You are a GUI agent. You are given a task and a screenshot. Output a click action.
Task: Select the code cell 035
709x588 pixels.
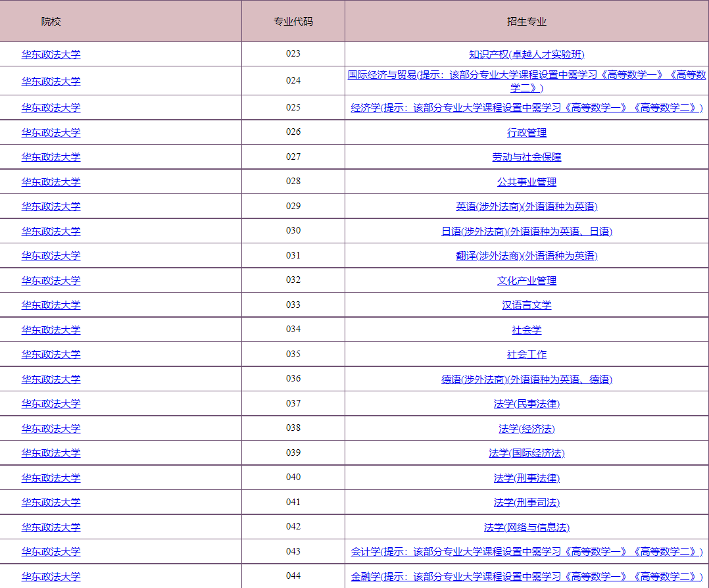tap(293, 354)
